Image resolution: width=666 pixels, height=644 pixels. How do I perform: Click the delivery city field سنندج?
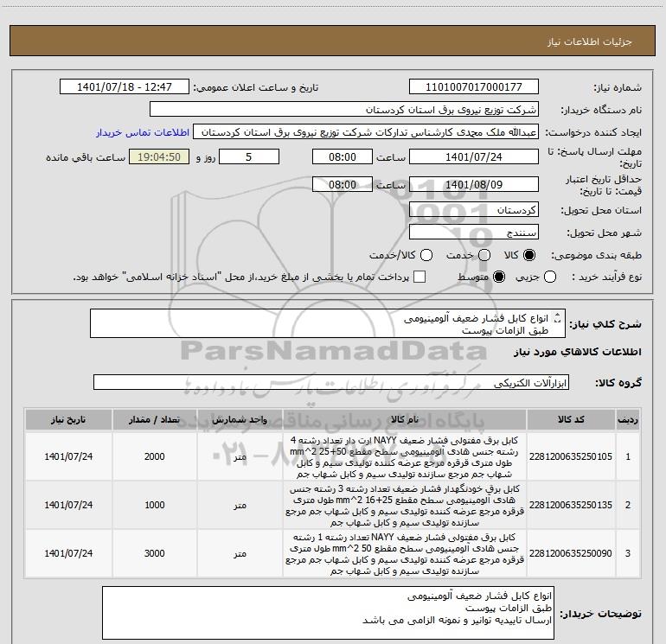pyautogui.click(x=474, y=232)
